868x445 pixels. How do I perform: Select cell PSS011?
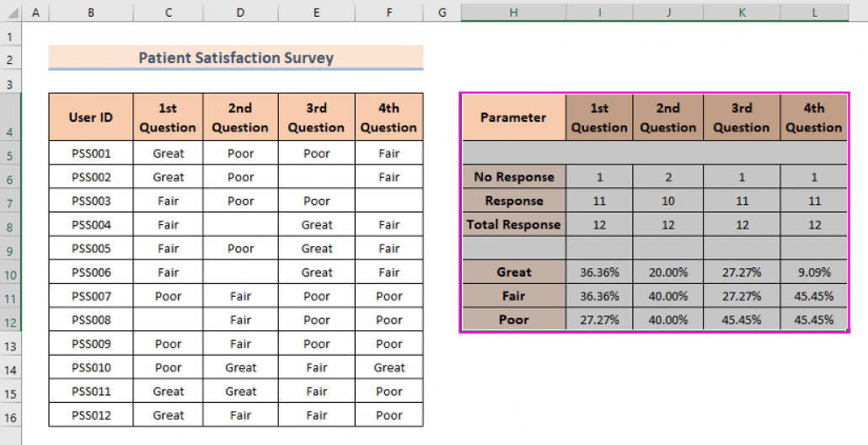(x=91, y=391)
